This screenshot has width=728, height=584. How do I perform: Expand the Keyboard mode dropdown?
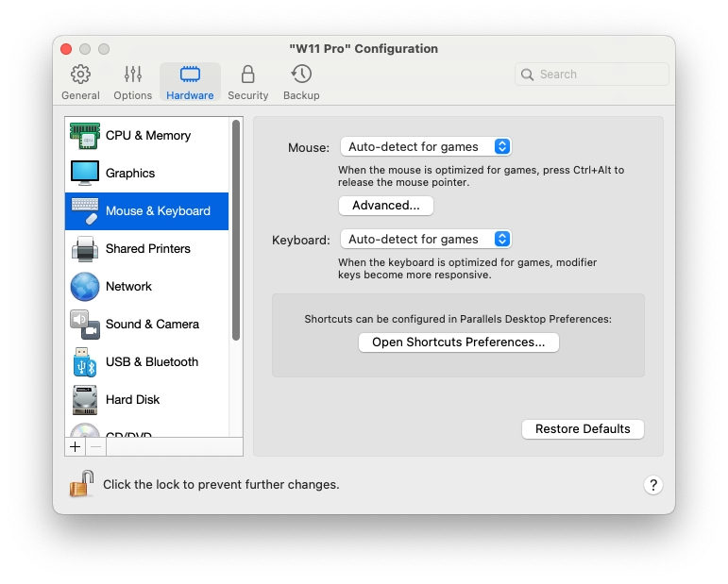click(x=425, y=240)
